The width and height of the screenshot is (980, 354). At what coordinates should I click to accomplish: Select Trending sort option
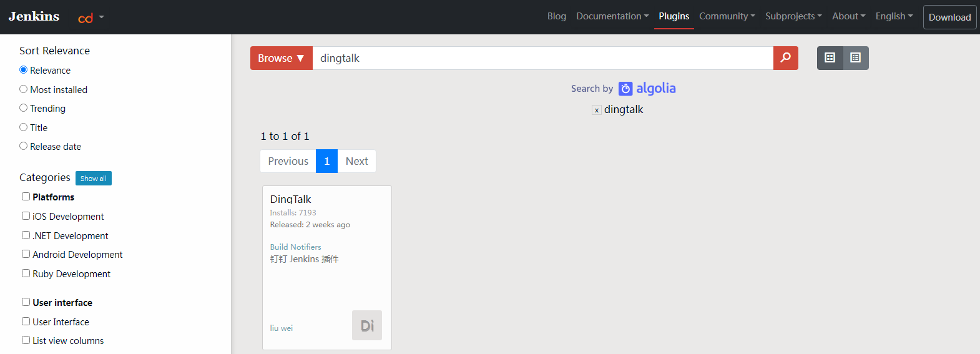24,108
